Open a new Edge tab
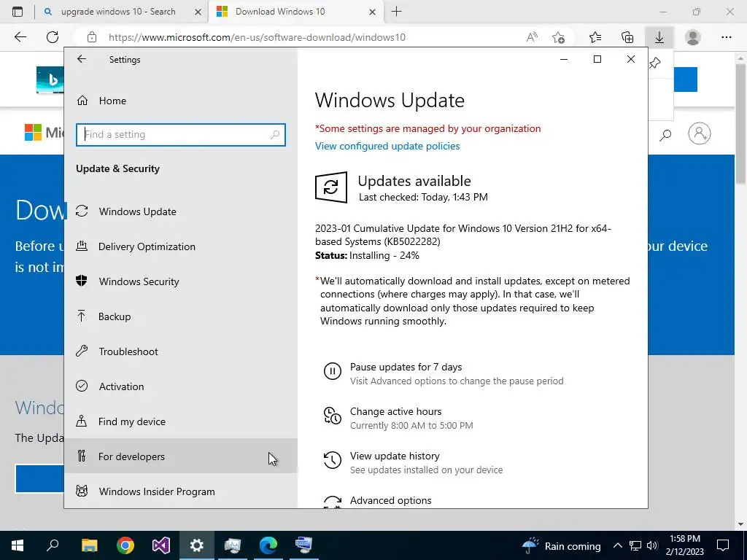Viewport: 747px width, 560px height. coord(396,12)
